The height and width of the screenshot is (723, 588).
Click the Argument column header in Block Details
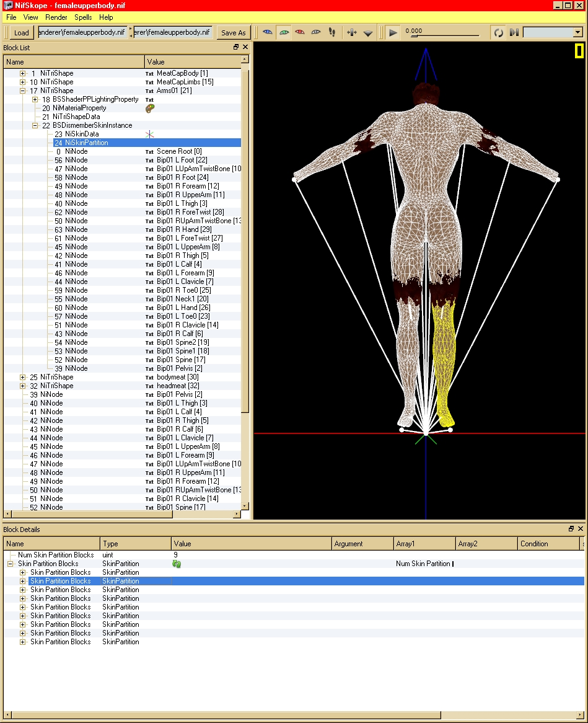click(362, 544)
